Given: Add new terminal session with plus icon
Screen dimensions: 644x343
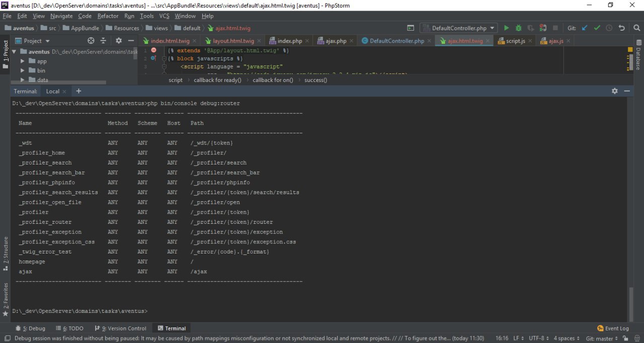Looking at the screenshot, I should click(x=78, y=91).
